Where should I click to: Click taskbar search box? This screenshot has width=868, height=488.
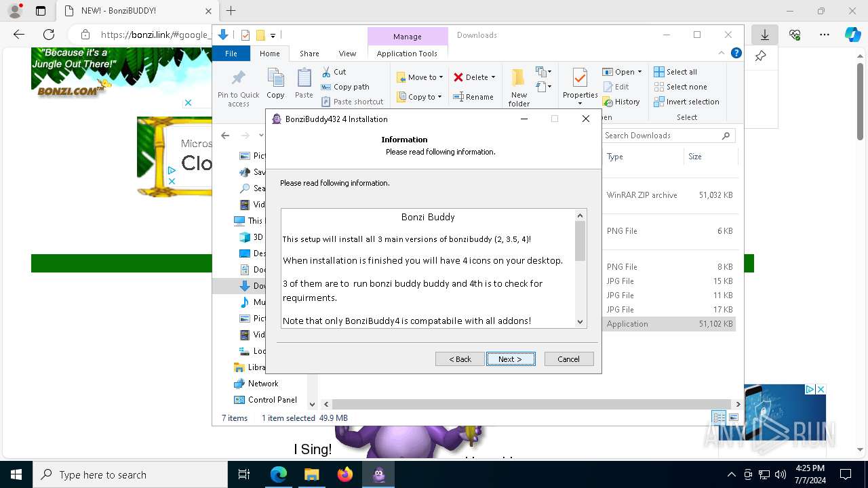tap(130, 474)
